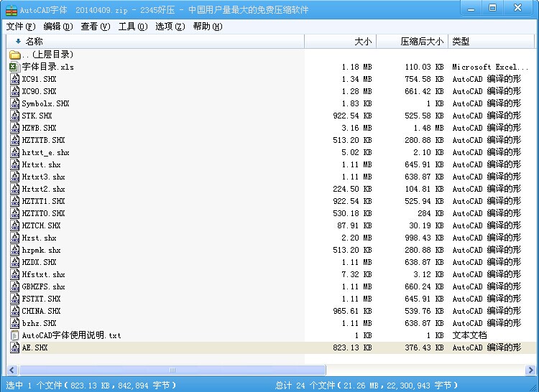Screen dimensions: 539x392
Task: Click the 3.16 MB size of HZWB.SHX
Action: (356, 128)
